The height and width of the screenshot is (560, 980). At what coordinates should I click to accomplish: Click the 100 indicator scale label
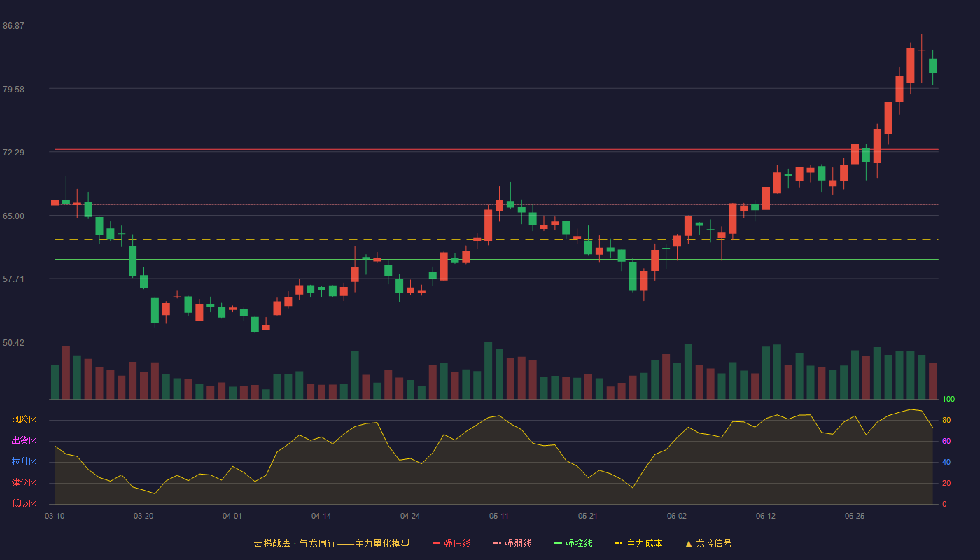pos(948,400)
